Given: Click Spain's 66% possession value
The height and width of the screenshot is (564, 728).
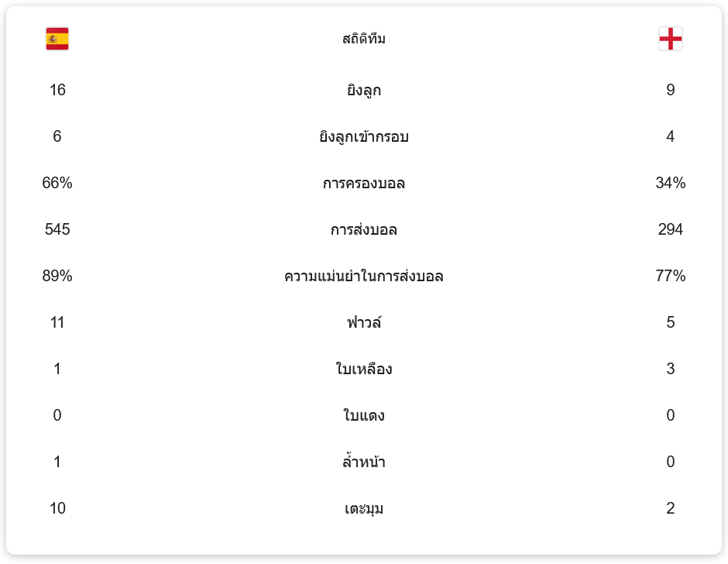Looking at the screenshot, I should click(57, 183).
